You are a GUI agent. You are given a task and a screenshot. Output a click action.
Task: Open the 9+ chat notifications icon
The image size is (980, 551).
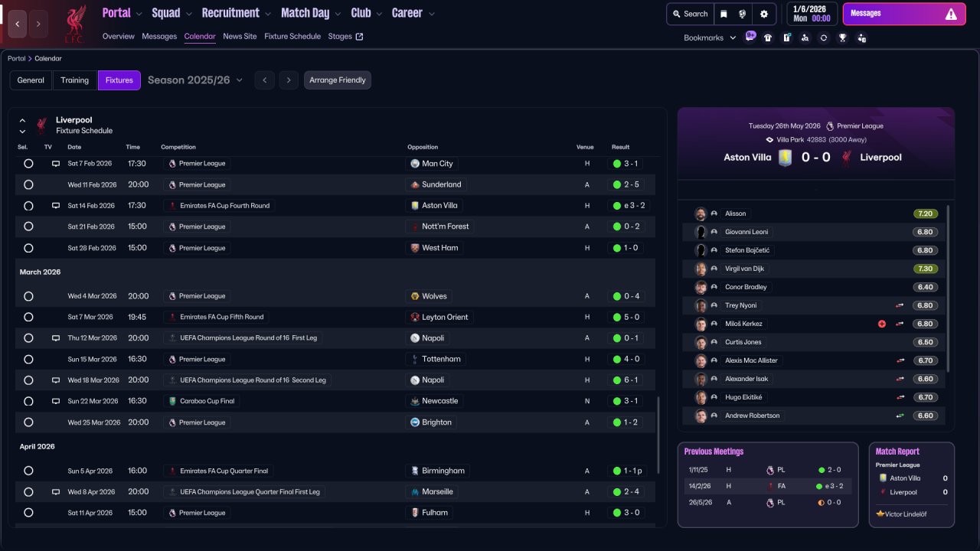tap(750, 37)
